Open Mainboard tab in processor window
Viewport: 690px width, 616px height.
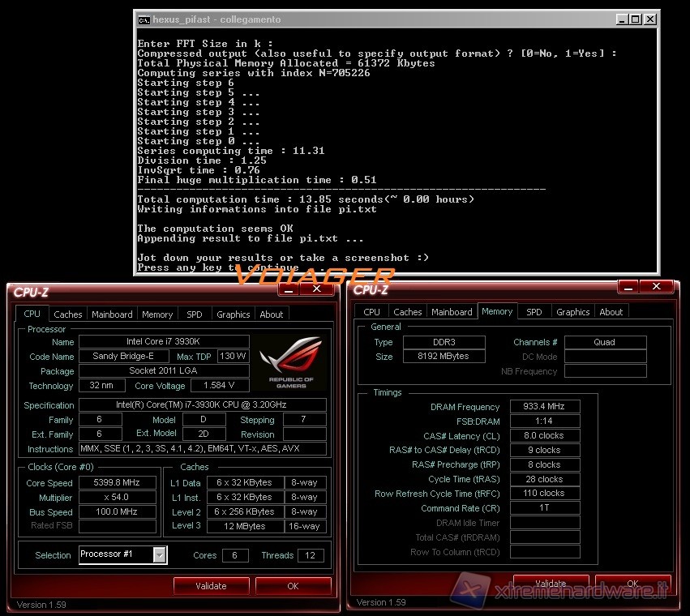click(x=112, y=314)
